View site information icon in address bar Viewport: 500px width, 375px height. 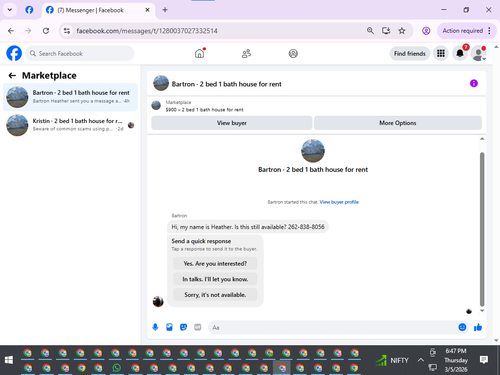click(67, 31)
